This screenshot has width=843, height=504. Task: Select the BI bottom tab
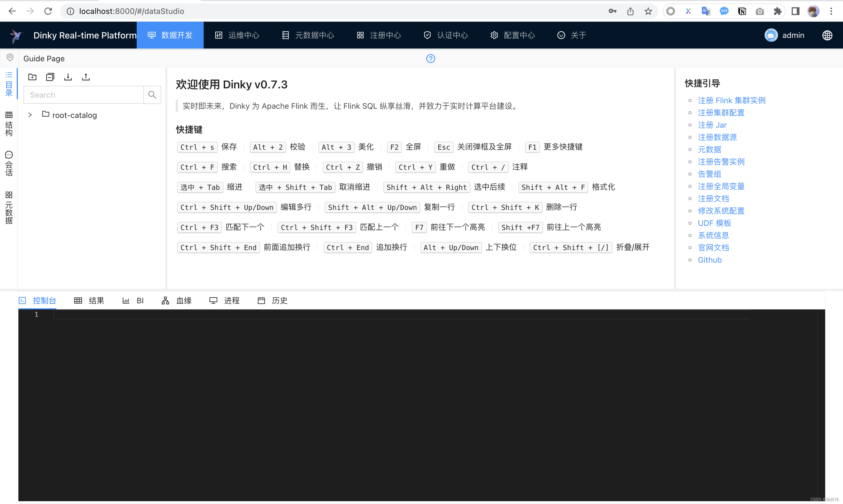point(133,301)
